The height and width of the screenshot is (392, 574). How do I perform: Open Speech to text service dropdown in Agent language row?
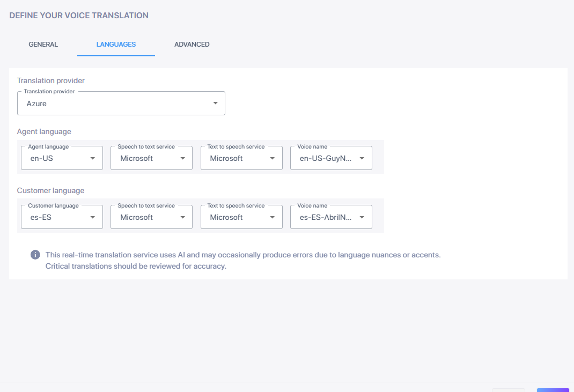click(x=152, y=158)
